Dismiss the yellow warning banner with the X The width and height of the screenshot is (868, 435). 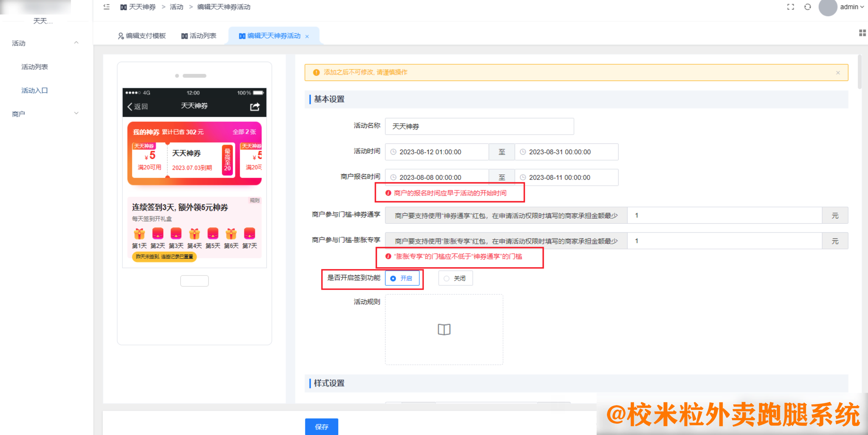[838, 72]
